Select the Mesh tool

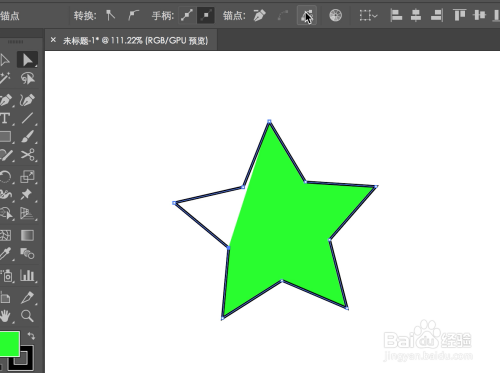coord(5,235)
